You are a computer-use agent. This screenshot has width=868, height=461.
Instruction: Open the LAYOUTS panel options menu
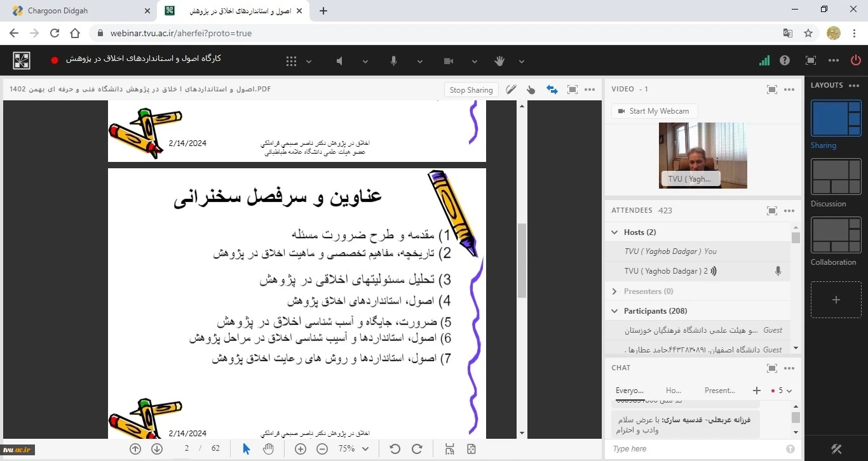(854, 85)
